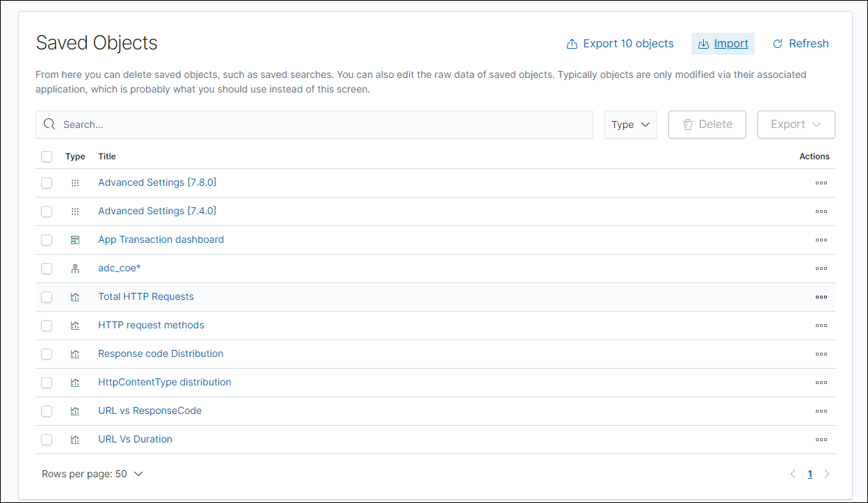Select page 1 in pagination
This screenshot has height=503, width=868.
(810, 474)
